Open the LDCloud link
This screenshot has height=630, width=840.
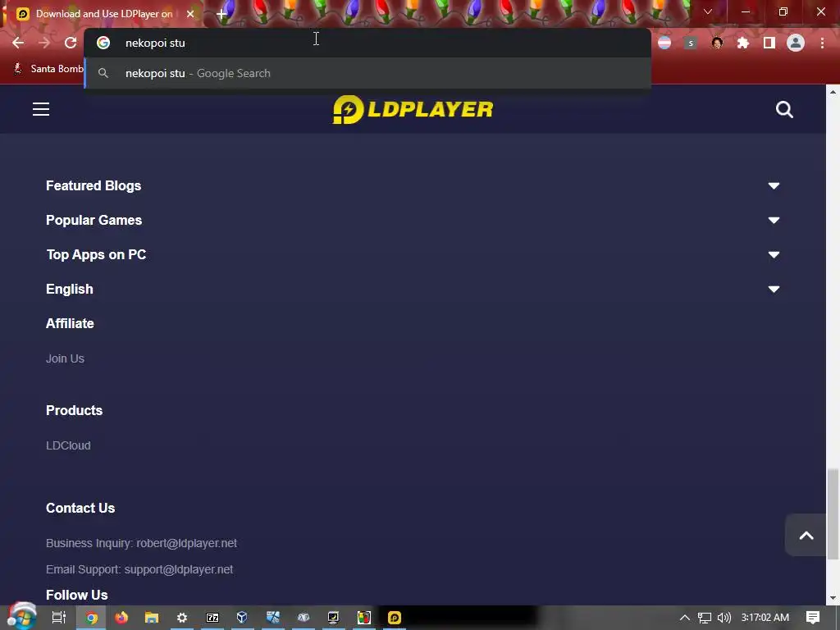(68, 445)
